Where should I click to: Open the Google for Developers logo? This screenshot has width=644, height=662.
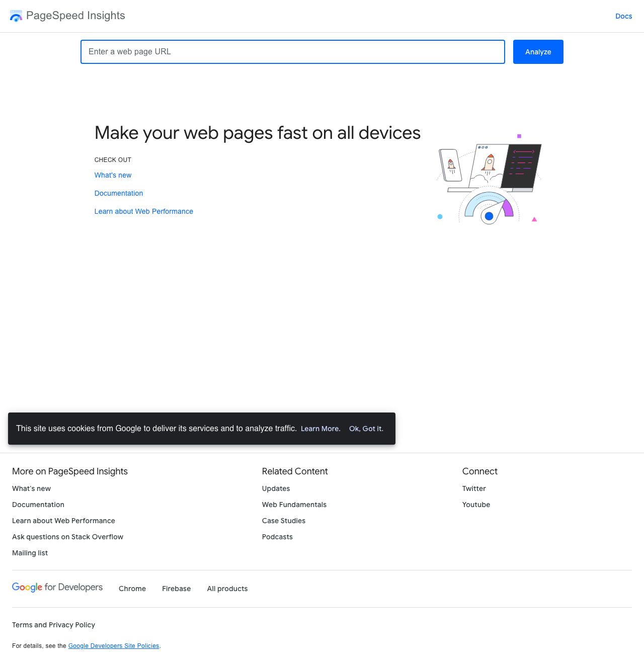point(57,588)
